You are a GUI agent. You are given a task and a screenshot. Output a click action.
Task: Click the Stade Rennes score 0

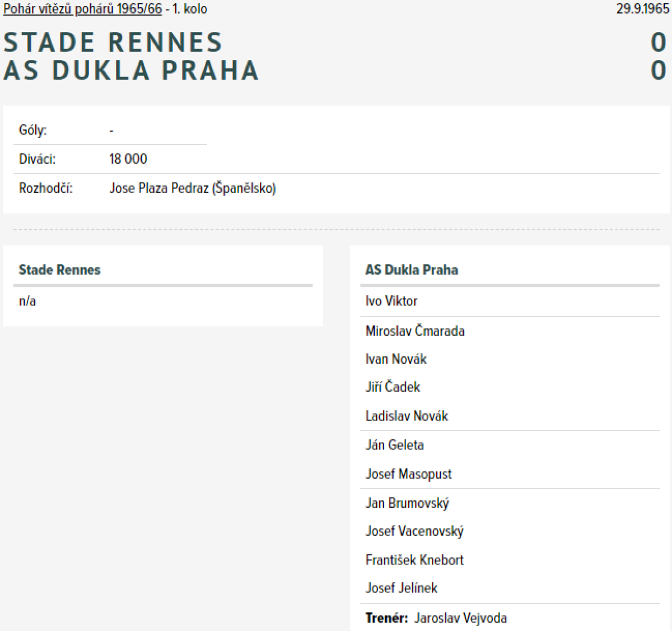659,43
